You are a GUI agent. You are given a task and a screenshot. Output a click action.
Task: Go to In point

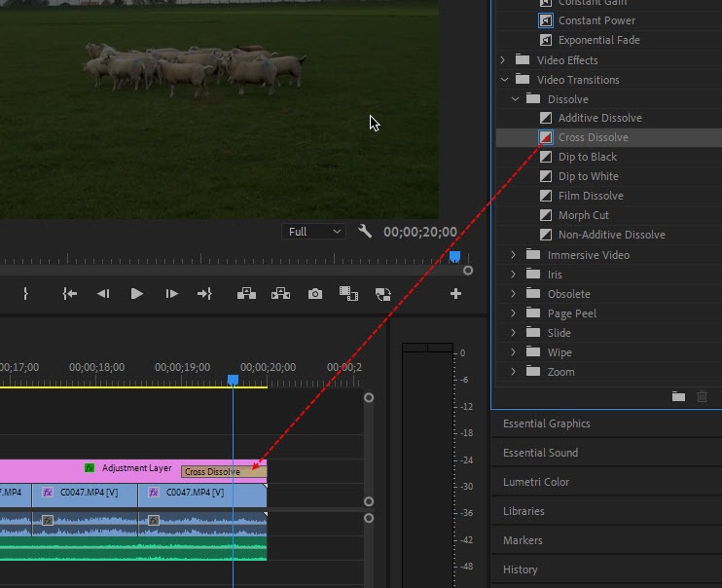pos(69,293)
